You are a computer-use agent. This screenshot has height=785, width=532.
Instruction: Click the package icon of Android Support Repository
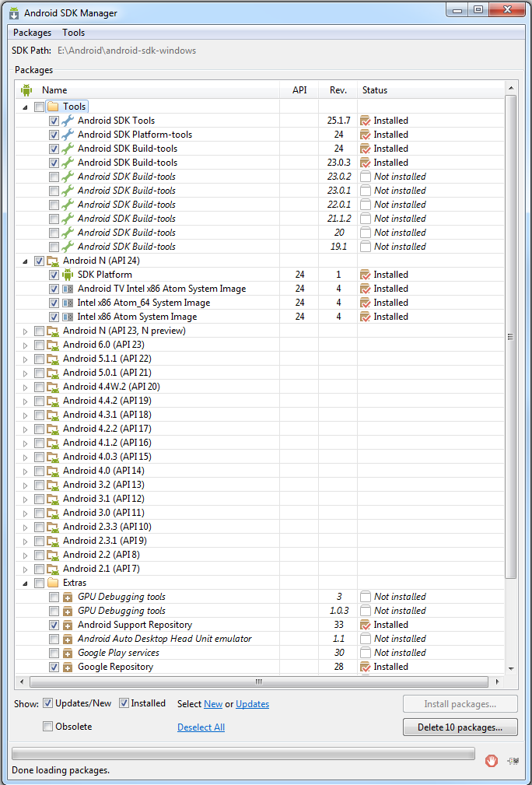pyautogui.click(x=68, y=625)
